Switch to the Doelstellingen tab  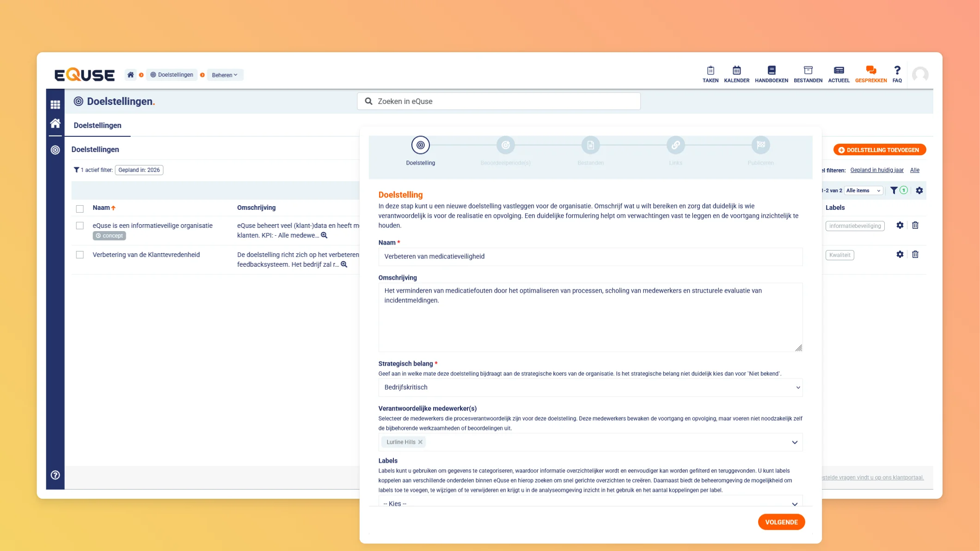[97, 125]
